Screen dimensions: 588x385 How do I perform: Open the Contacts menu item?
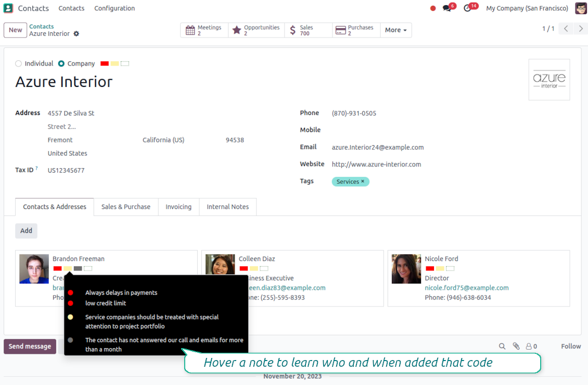click(71, 8)
